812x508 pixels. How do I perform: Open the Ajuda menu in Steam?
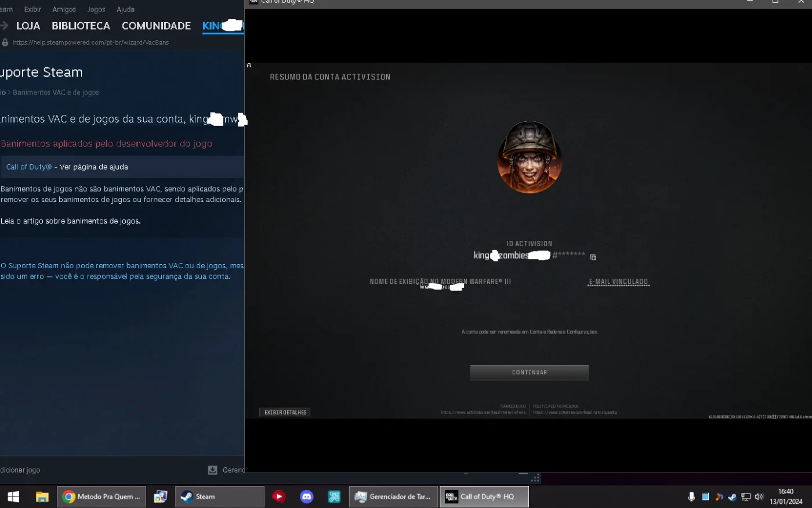pos(125,9)
